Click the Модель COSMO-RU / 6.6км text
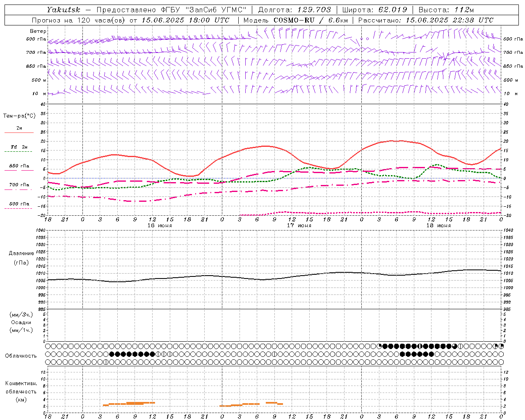This screenshot has width=525, height=420. pyautogui.click(x=295, y=20)
